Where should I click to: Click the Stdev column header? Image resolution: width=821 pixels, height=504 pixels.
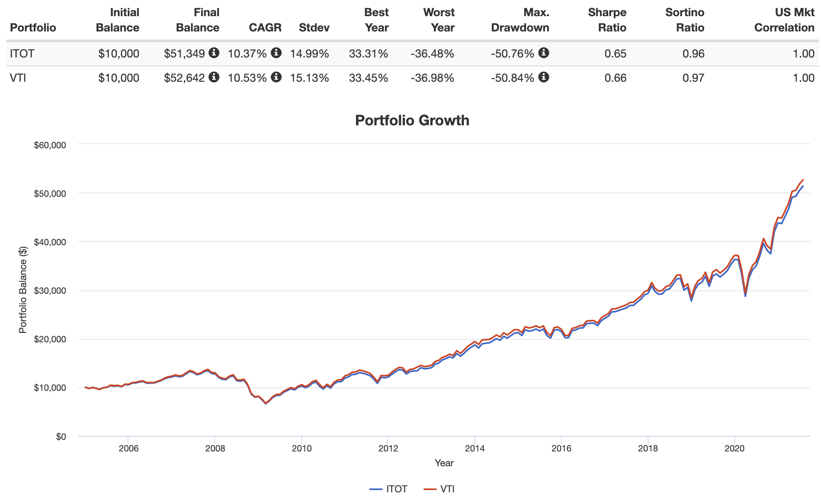[314, 27]
